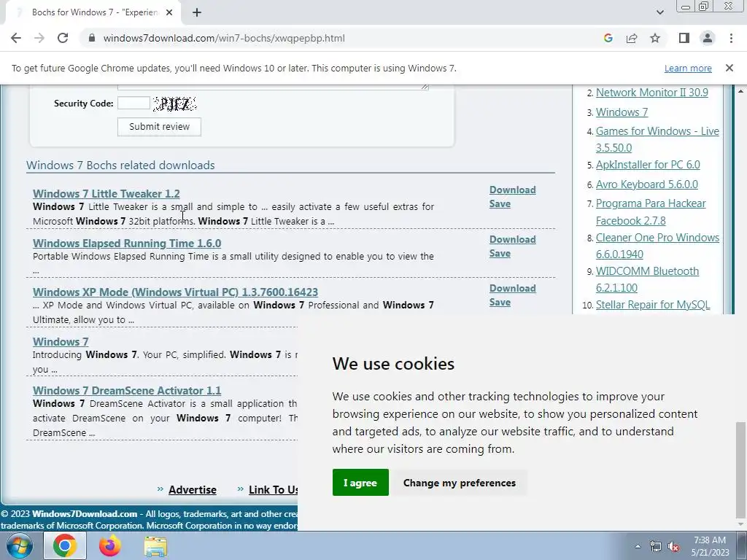Open the Link To Us footer link
This screenshot has height=560, width=747.
coord(273,489)
